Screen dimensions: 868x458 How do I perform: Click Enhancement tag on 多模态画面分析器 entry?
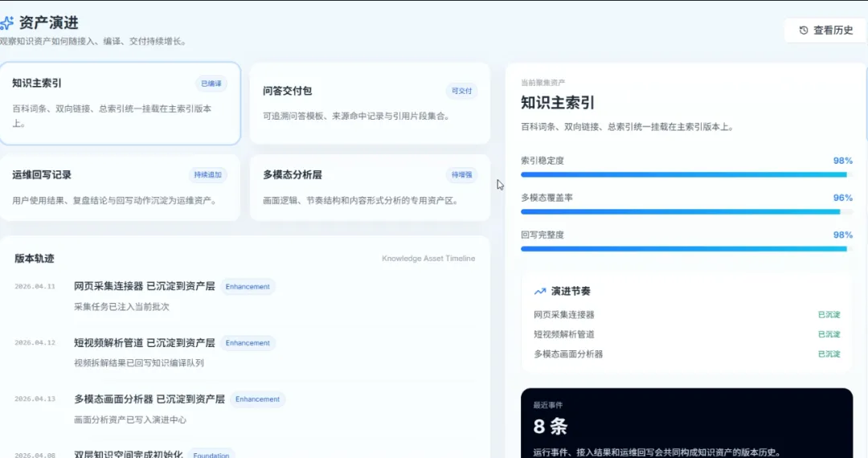(x=257, y=399)
